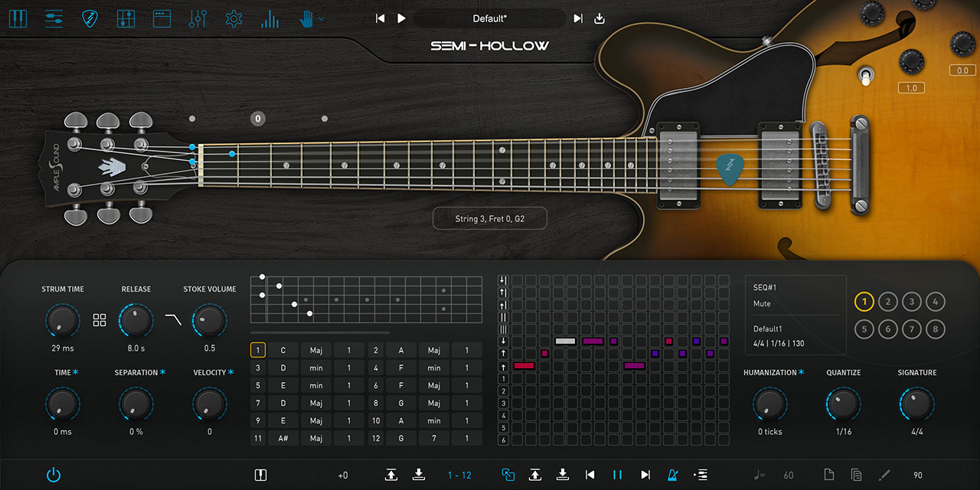
Task: Click the value 90 in bottom bar
Action: (x=918, y=475)
